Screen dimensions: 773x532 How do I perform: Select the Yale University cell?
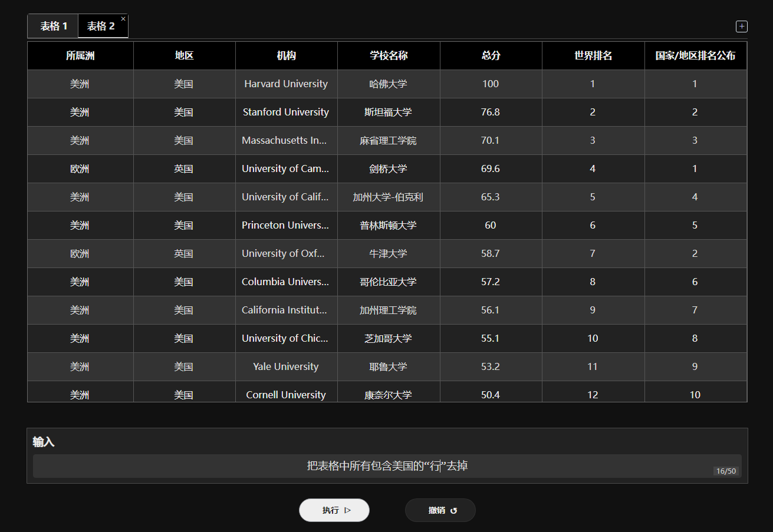(287, 367)
